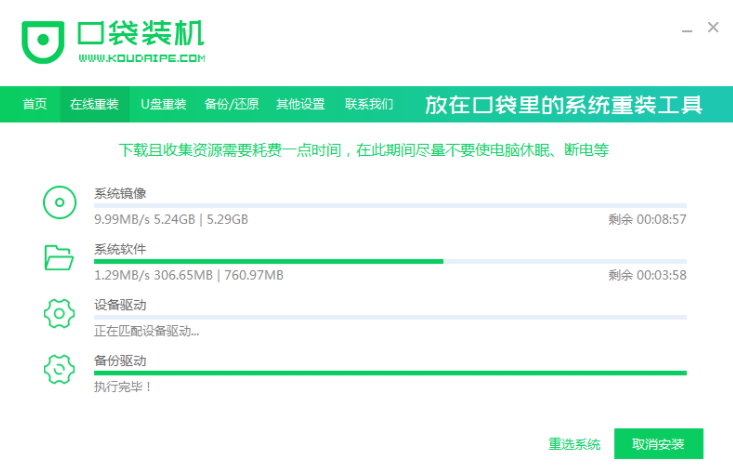The width and height of the screenshot is (733, 467).
Task: Open the U盘重装 tab
Action: coord(163,104)
